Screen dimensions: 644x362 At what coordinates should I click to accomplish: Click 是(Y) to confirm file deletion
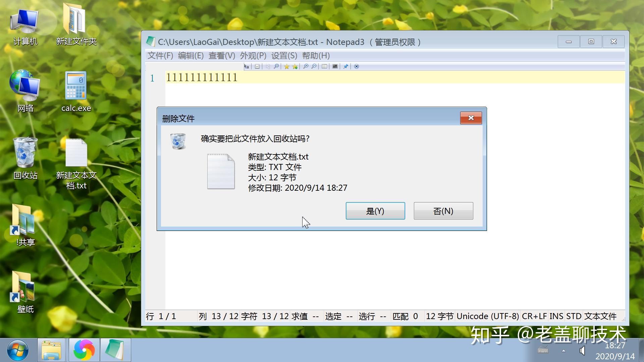[x=375, y=211]
